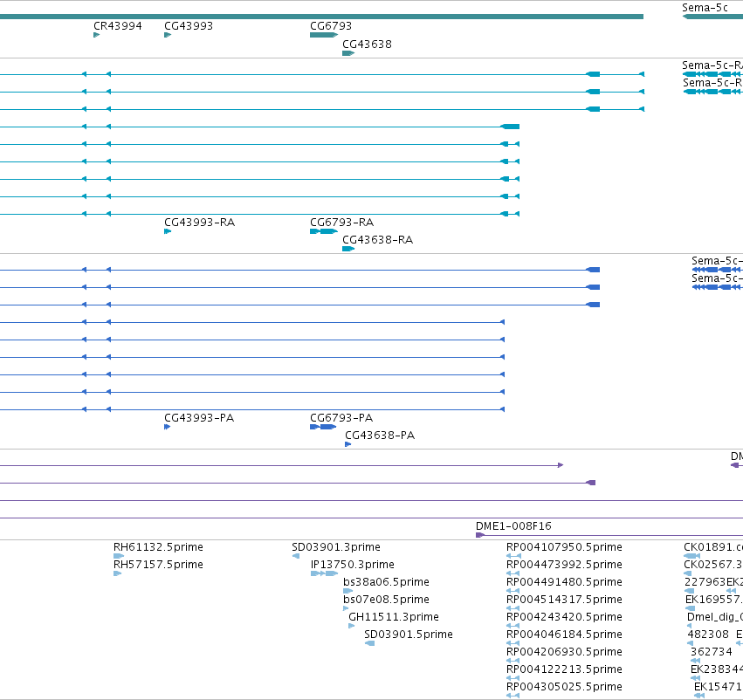Viewport: 743px width, 700px height.
Task: Select the bs07e08.5prime label
Action: [x=386, y=600]
